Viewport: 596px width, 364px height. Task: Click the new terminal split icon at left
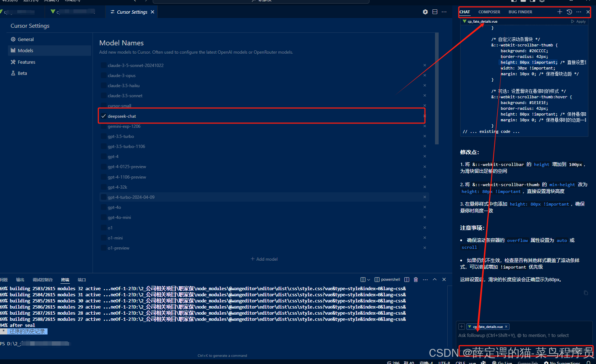(x=363, y=279)
